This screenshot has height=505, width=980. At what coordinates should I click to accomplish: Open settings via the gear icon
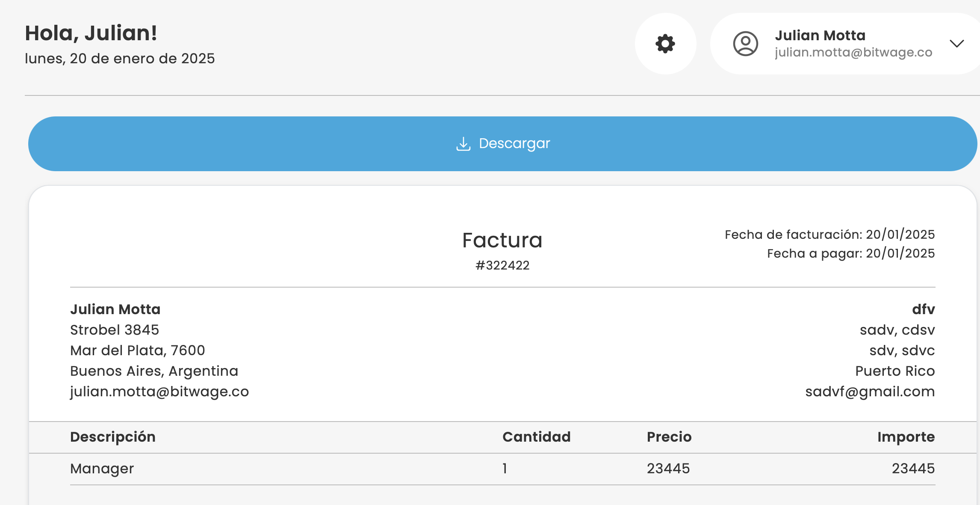pyautogui.click(x=665, y=44)
